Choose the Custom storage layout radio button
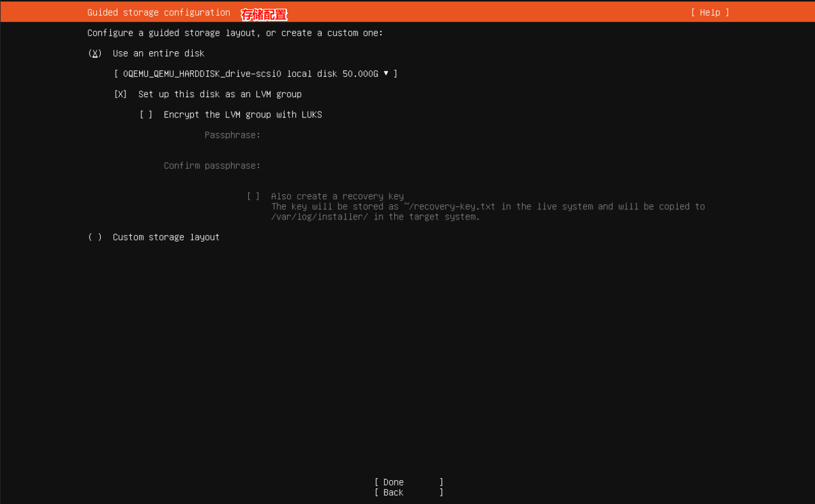This screenshot has height=504, width=815. [95, 237]
